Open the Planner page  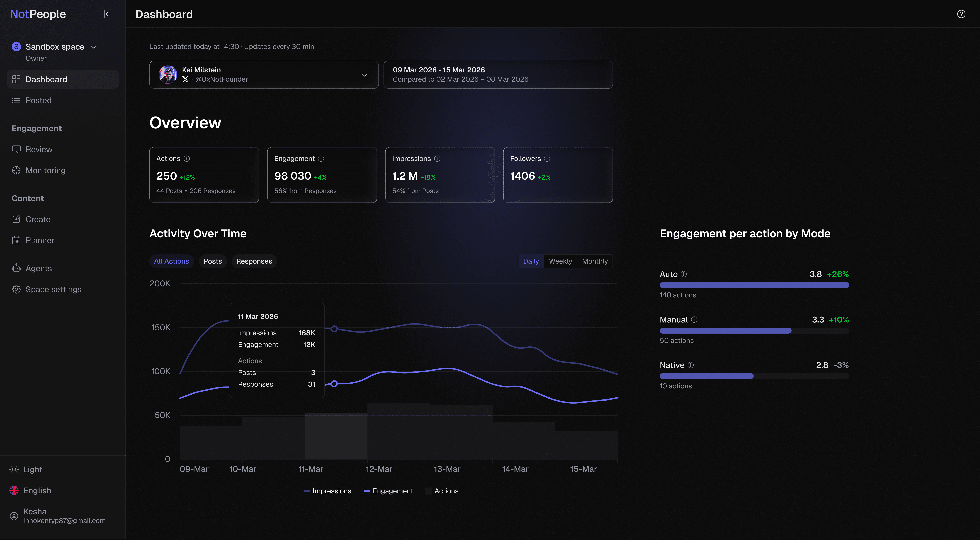click(40, 240)
